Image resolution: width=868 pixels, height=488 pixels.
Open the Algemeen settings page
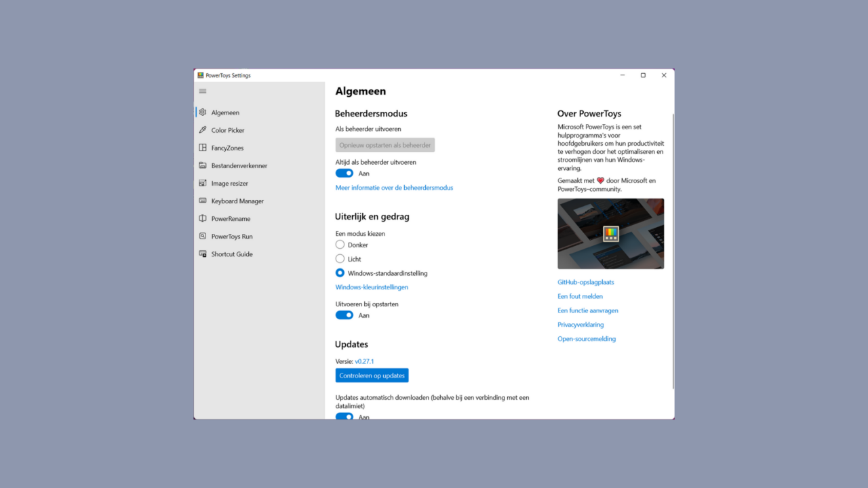(x=260, y=113)
